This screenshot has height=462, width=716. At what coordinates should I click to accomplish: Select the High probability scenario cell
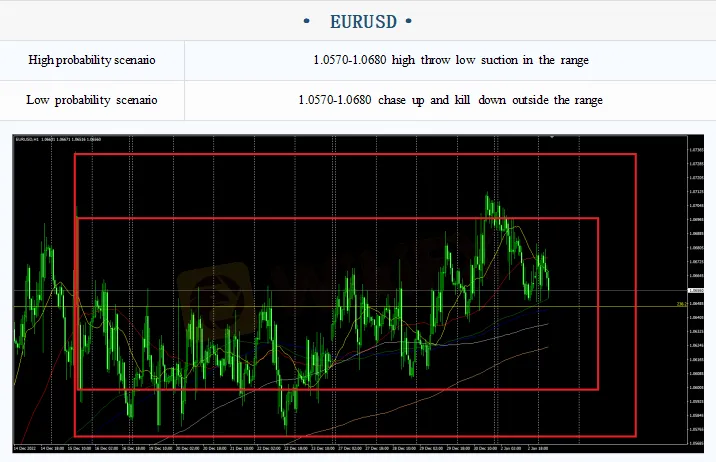92,60
